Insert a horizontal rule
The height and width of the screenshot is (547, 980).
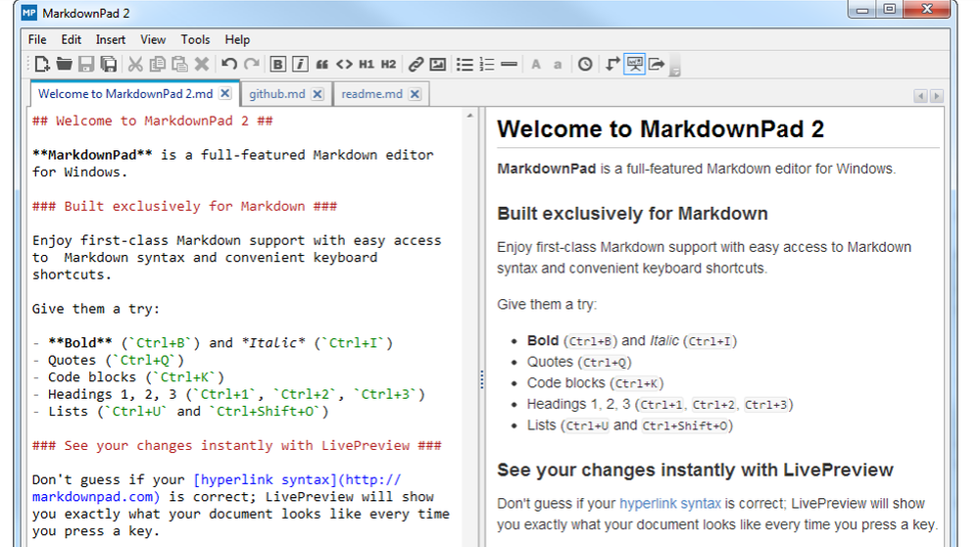509,64
